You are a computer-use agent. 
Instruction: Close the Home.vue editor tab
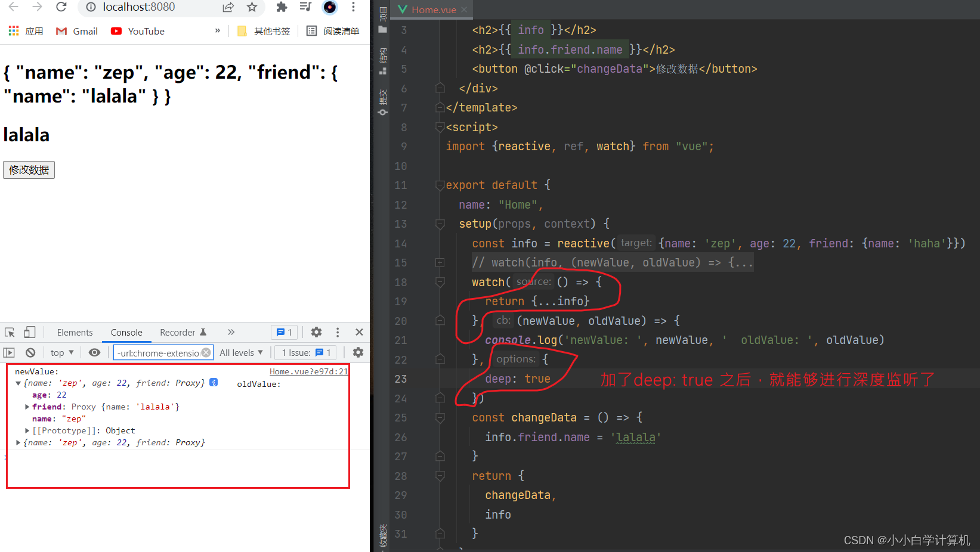(x=464, y=10)
